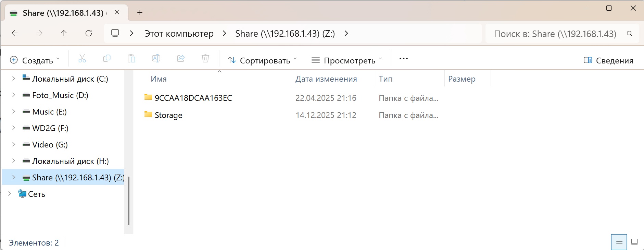This screenshot has width=644, height=250.
Task: Expand the Foto_Music (D:) drive tree
Action: tap(13, 95)
